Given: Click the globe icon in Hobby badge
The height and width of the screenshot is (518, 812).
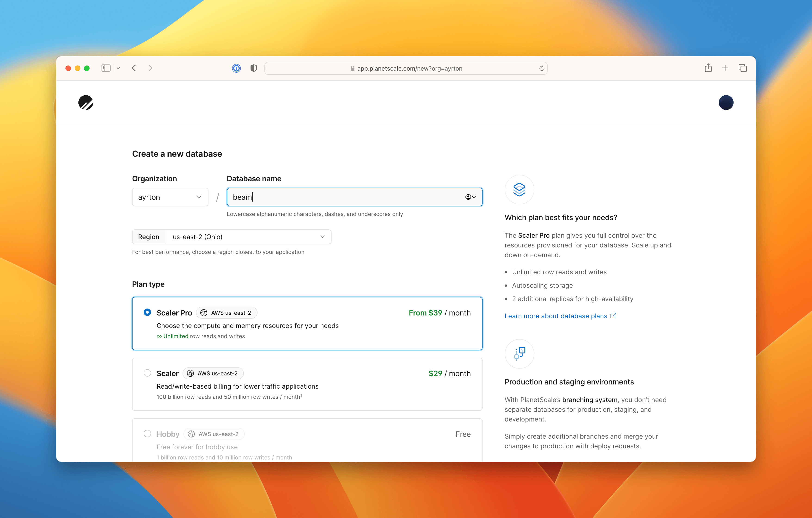Looking at the screenshot, I should [x=191, y=434].
